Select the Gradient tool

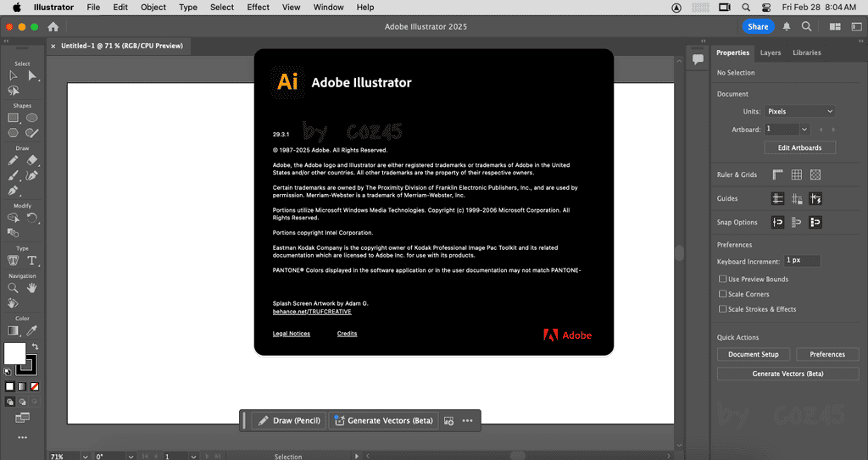point(14,330)
